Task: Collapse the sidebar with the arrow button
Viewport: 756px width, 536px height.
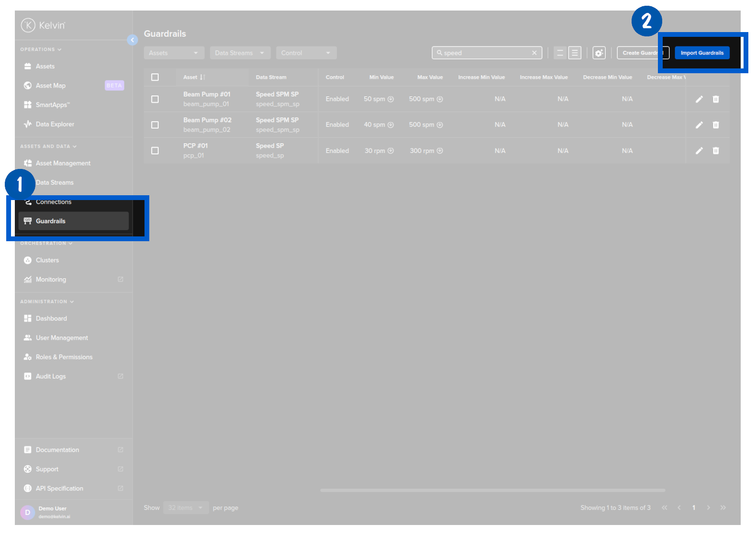Action: pyautogui.click(x=133, y=40)
